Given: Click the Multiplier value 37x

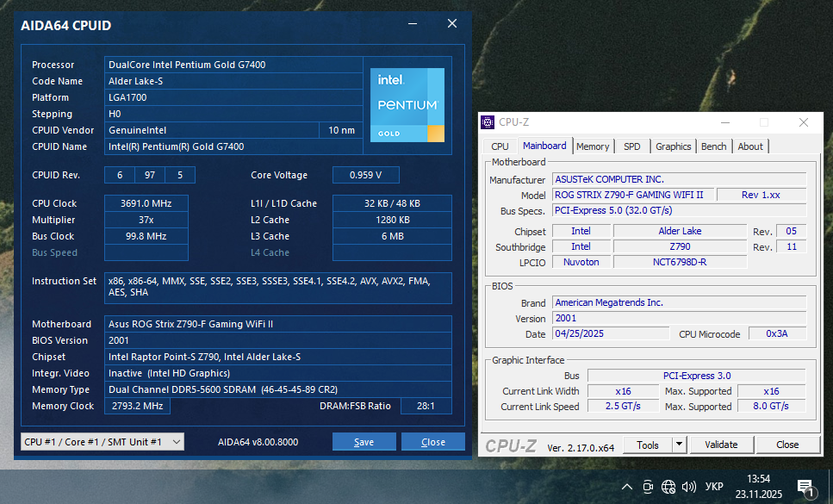Looking at the screenshot, I should coord(146,220).
